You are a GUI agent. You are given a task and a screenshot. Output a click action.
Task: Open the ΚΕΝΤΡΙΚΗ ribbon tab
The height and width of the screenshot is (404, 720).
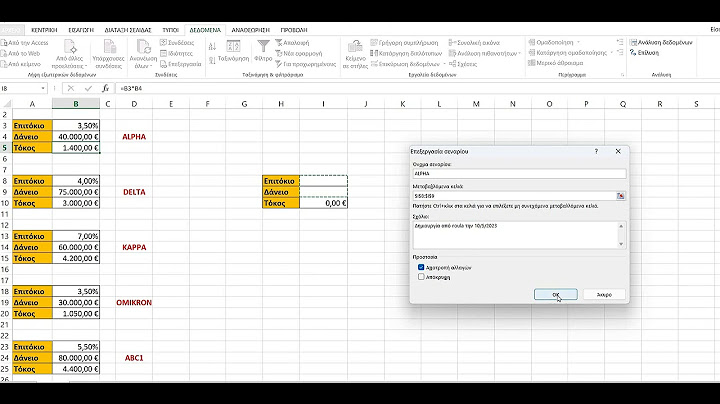(44, 30)
